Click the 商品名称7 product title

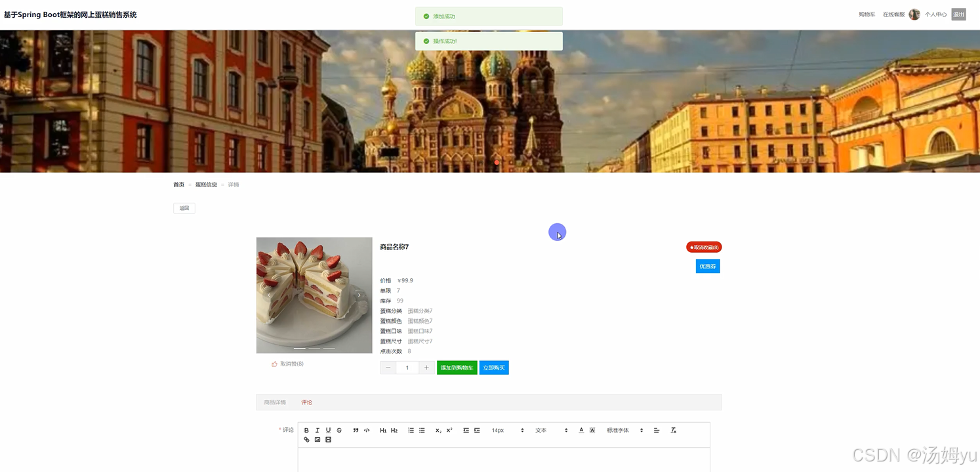coord(394,247)
